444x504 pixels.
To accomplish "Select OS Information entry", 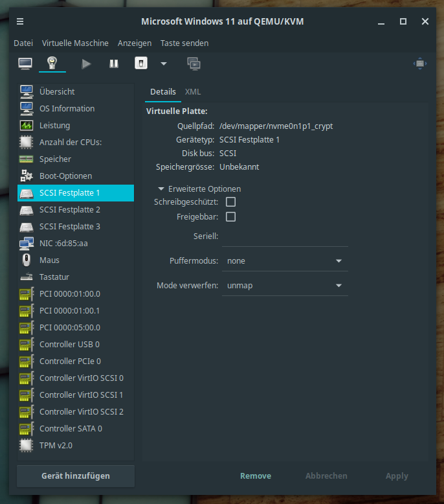I will pyautogui.click(x=76, y=109).
